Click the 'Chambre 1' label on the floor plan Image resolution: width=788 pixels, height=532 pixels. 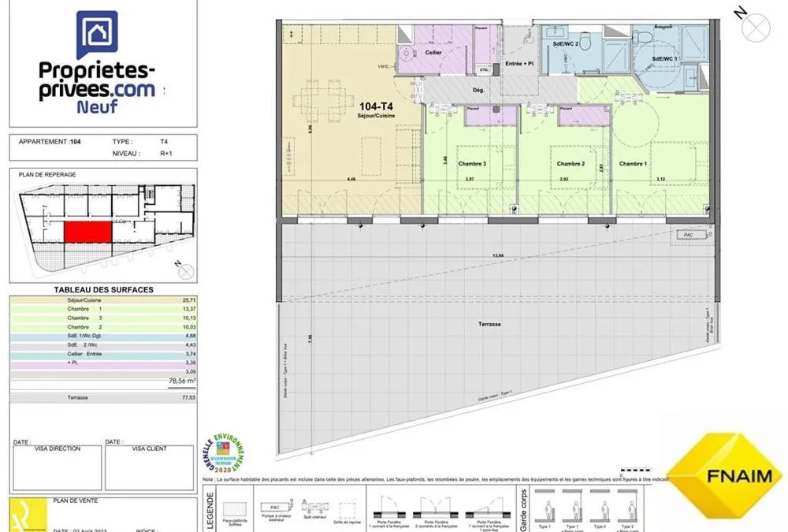(x=633, y=163)
